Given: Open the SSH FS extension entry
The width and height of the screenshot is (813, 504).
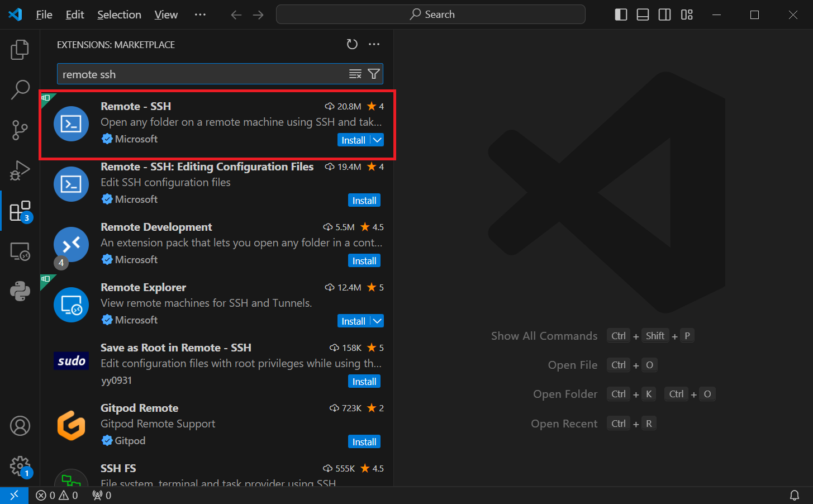Looking at the screenshot, I should coord(217,474).
